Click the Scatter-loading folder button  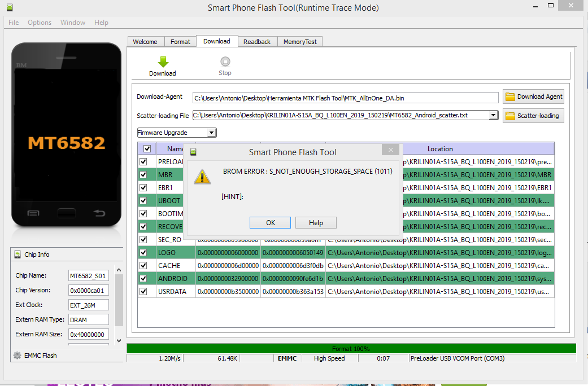533,116
